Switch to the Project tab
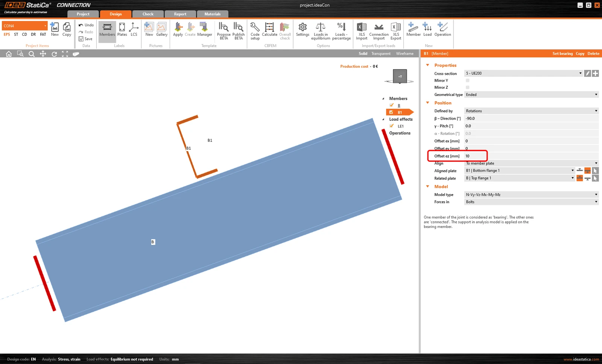This screenshot has height=364, width=602. click(83, 14)
